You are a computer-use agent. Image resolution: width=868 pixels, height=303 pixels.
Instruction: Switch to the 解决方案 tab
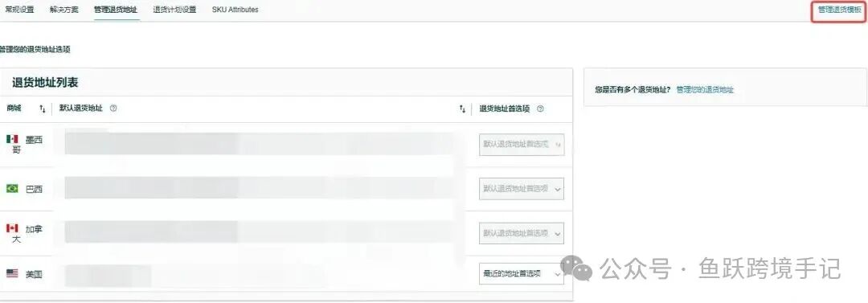point(64,10)
